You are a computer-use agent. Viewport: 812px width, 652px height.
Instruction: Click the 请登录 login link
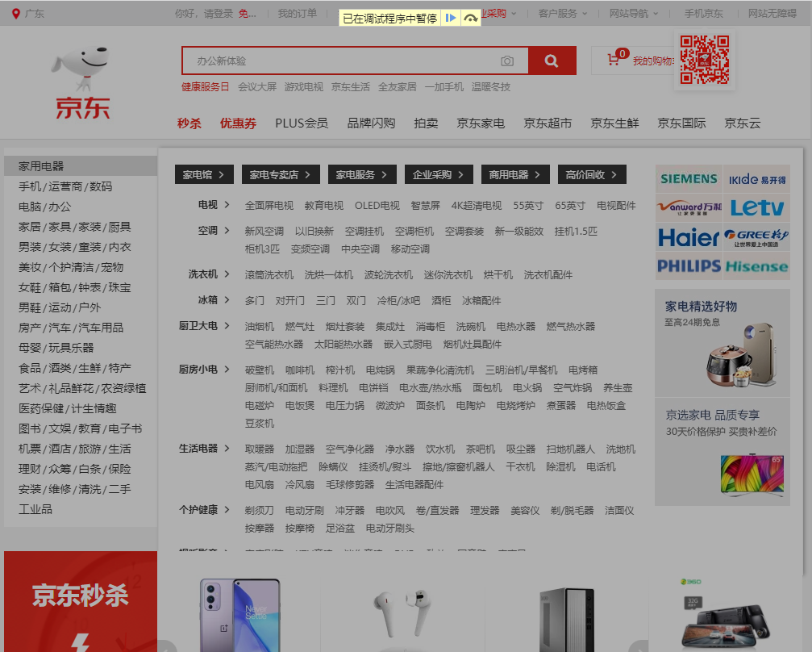[x=219, y=14]
